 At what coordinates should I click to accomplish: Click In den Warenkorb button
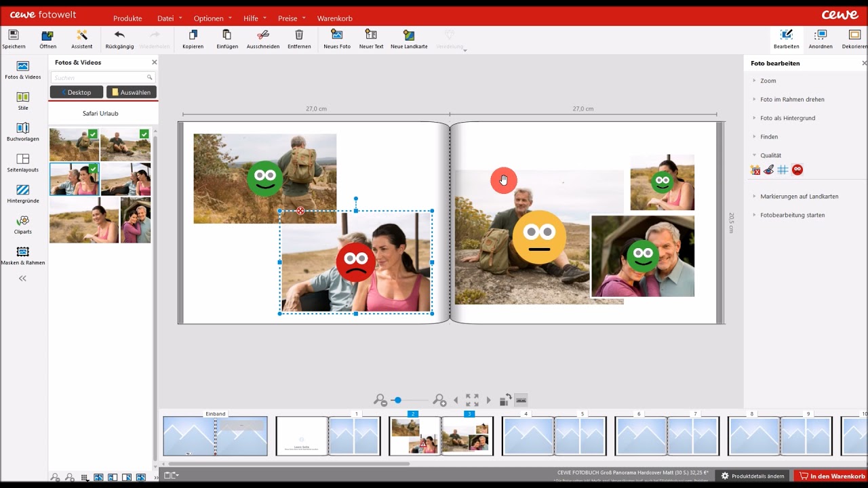(831, 476)
